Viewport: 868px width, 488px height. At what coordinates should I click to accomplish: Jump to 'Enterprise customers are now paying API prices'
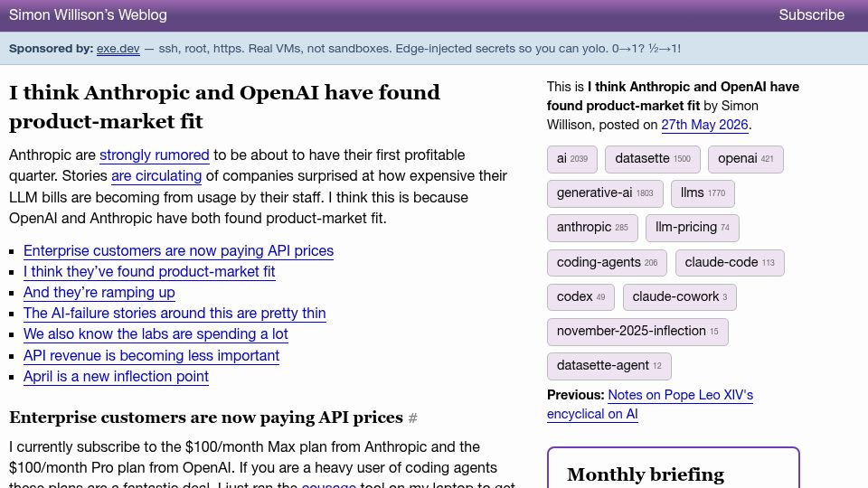tap(178, 250)
